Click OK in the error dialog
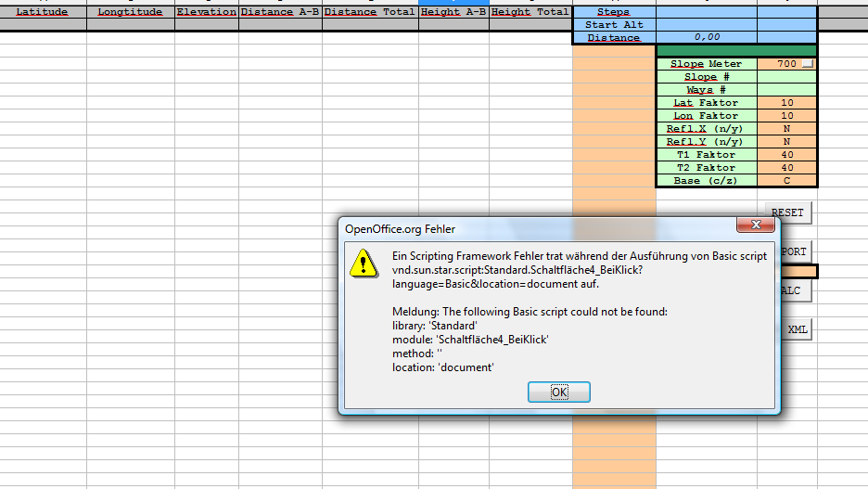The image size is (868, 489). pos(558,392)
